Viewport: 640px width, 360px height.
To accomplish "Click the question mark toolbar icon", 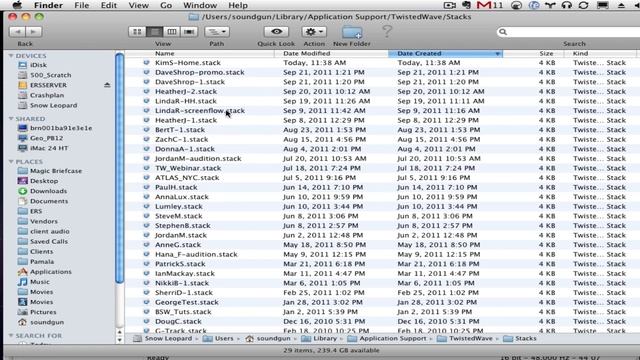I will coord(387,31).
